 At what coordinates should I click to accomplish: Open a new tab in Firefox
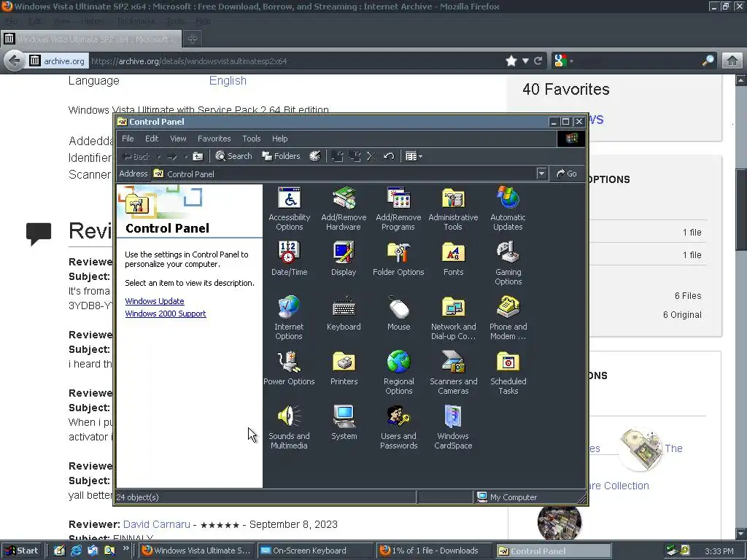point(193,39)
